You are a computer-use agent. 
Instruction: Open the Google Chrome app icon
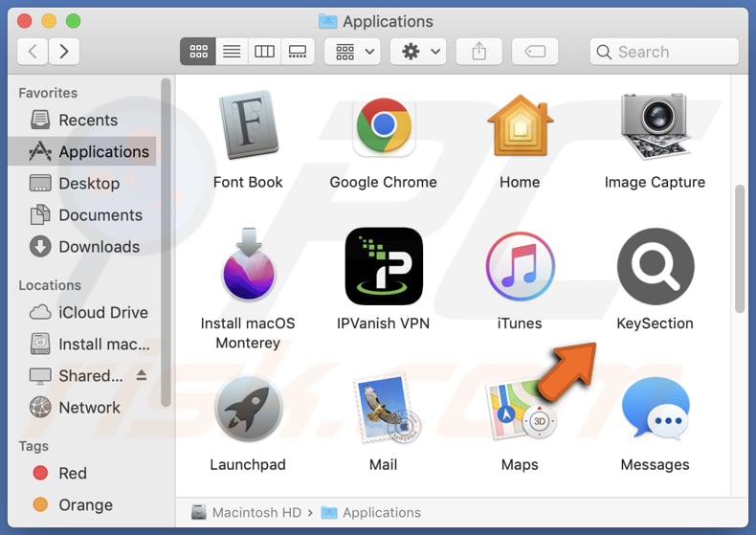click(384, 126)
